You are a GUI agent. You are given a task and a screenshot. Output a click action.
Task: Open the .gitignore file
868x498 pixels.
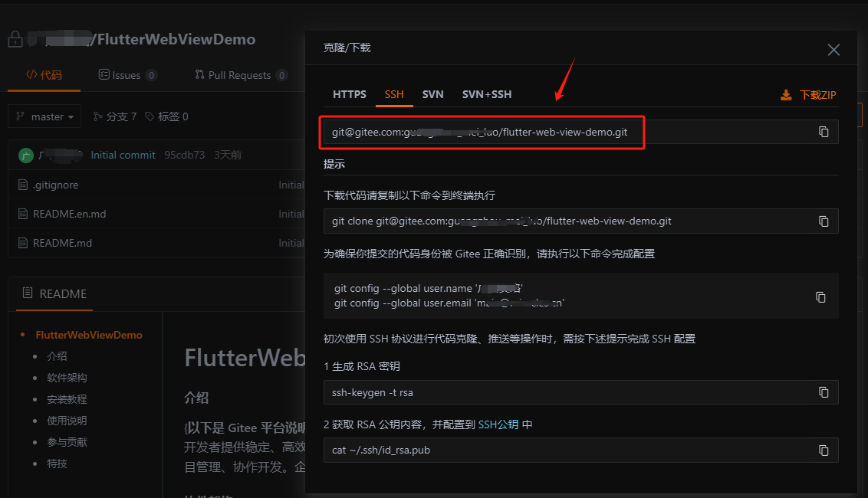point(57,185)
